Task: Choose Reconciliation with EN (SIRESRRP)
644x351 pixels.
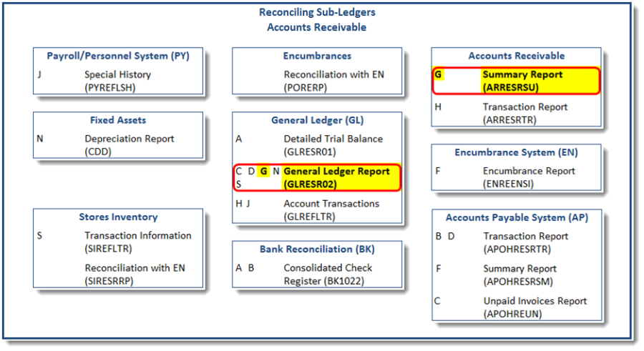Action: point(135,275)
